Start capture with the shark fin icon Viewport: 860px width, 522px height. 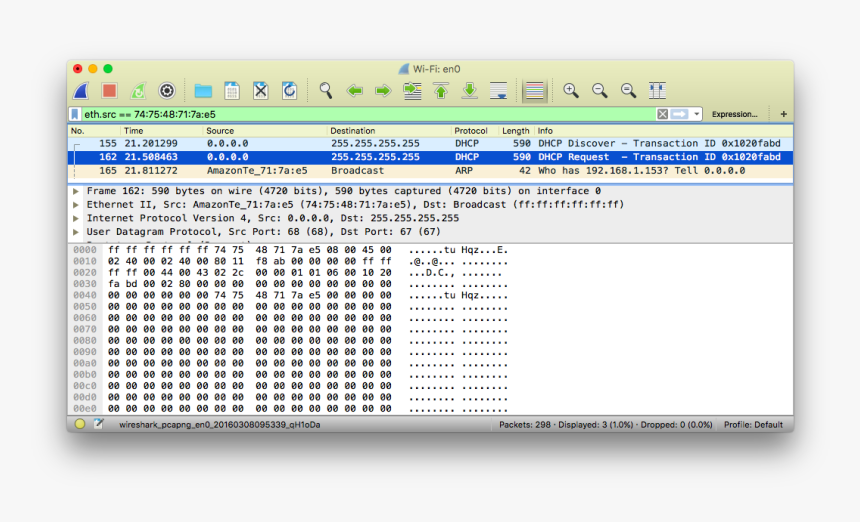coord(81,90)
